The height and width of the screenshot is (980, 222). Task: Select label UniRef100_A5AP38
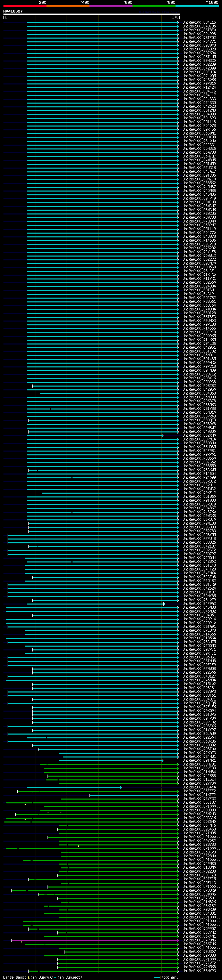(x=199, y=382)
